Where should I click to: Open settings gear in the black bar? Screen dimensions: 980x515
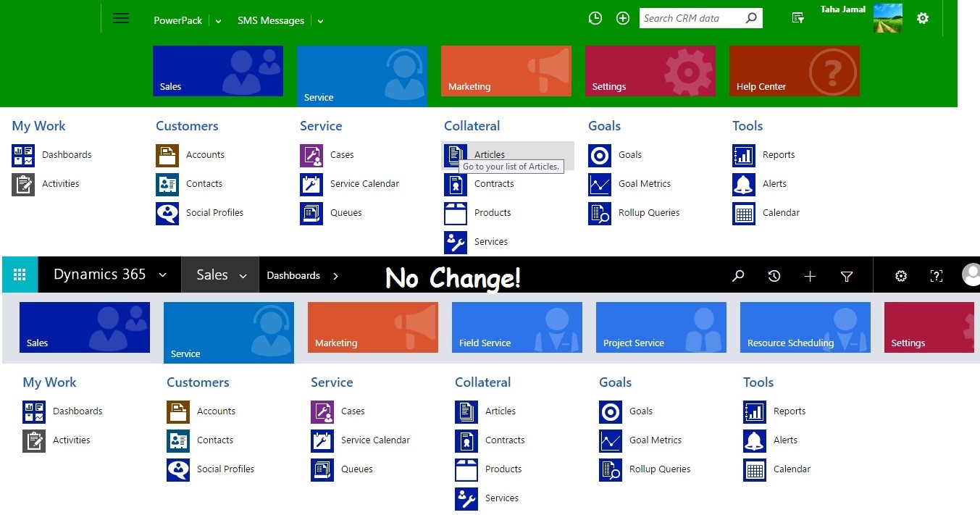[901, 276]
